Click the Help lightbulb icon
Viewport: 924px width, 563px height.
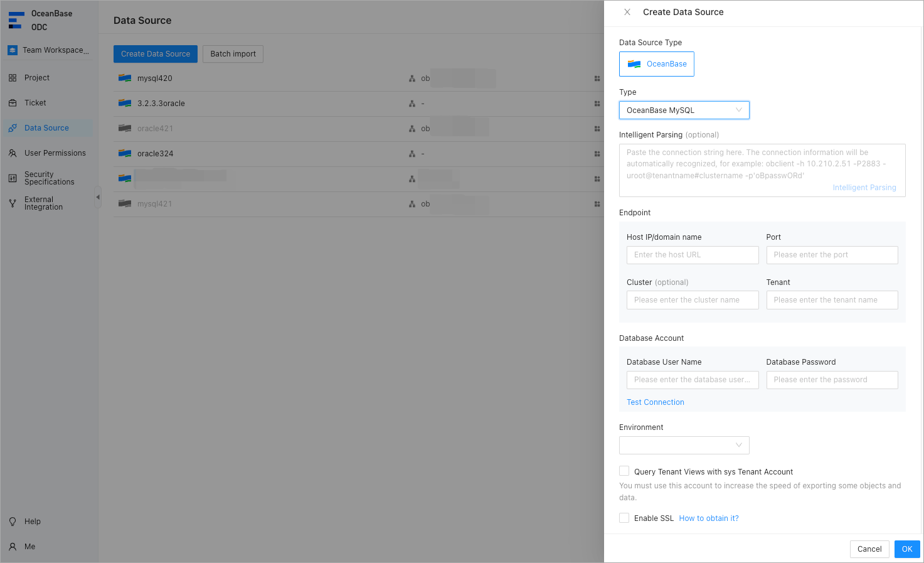[13, 522]
